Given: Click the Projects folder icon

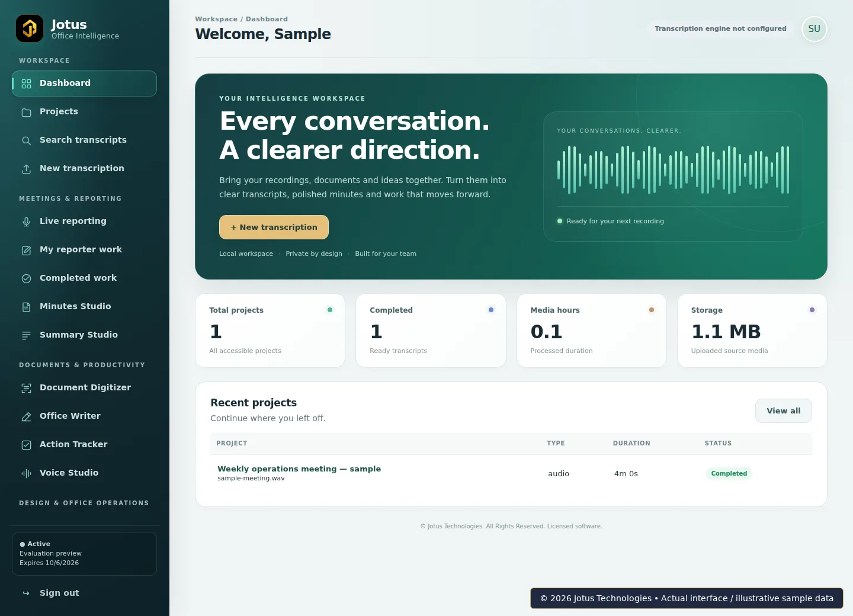Looking at the screenshot, I should click(26, 112).
